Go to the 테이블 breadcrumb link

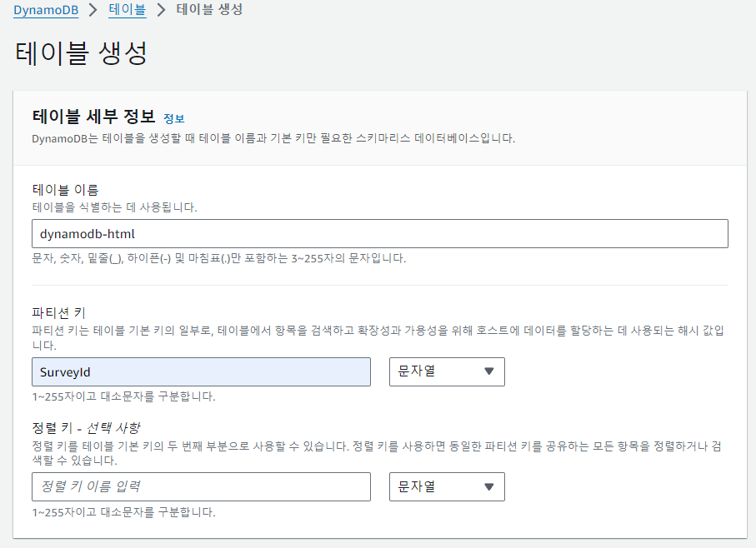click(x=128, y=10)
